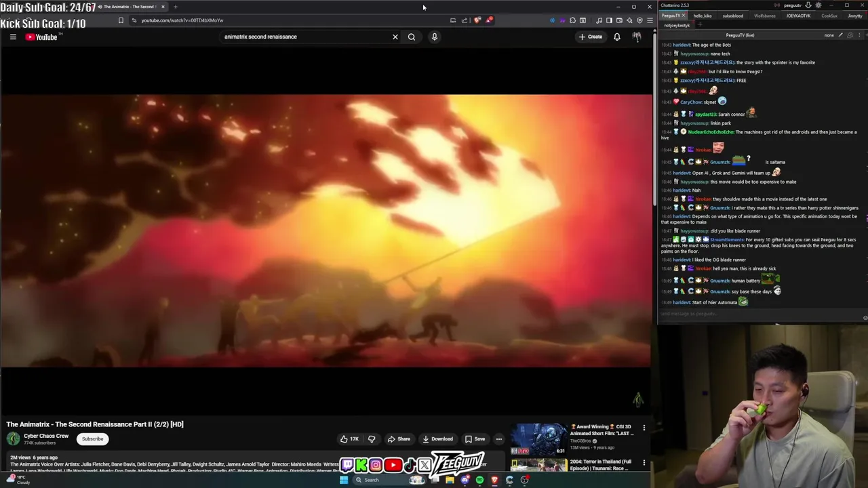
Task: Open Chatterino settings gear
Action: coord(818,5)
